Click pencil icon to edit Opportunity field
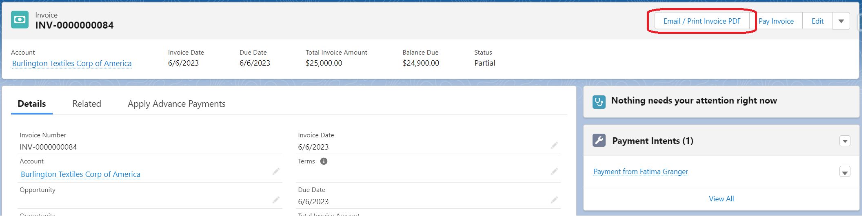Screen dimensions: 868x216 point(276,200)
